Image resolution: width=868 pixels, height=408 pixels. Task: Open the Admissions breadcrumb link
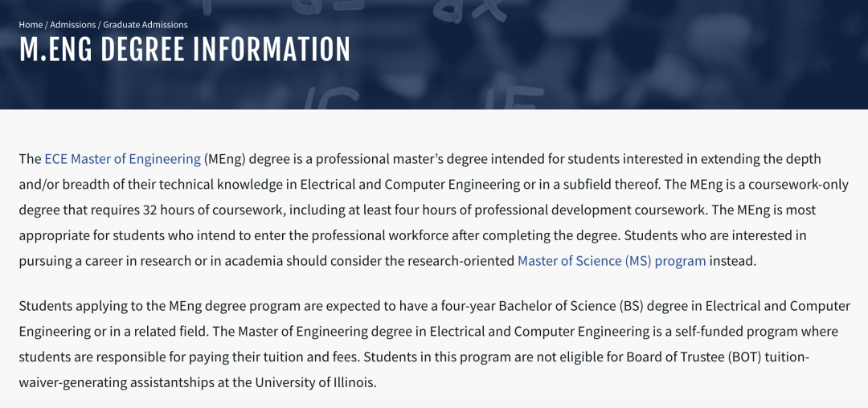click(x=72, y=25)
